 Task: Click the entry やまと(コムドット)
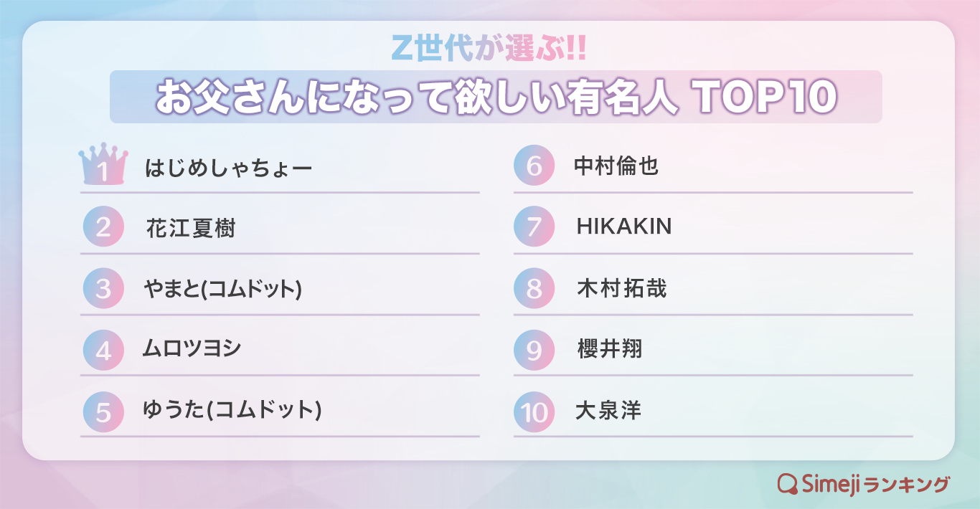[x=222, y=289]
